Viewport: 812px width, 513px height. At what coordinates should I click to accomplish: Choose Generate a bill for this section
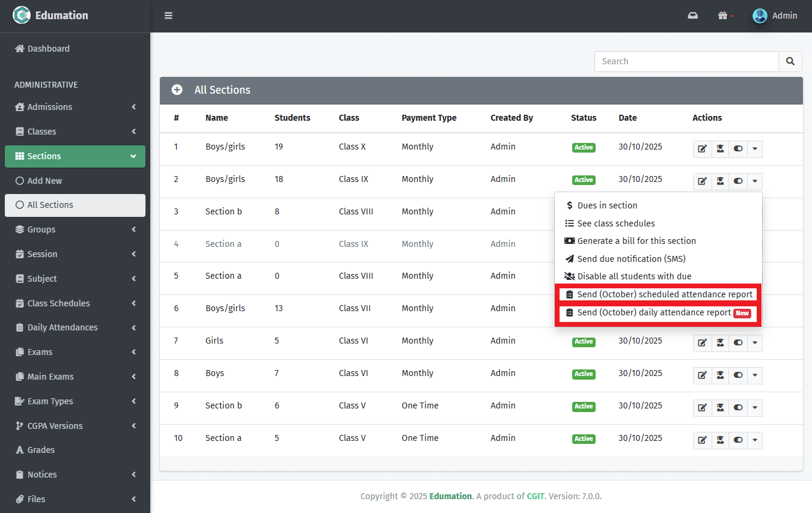point(658,241)
